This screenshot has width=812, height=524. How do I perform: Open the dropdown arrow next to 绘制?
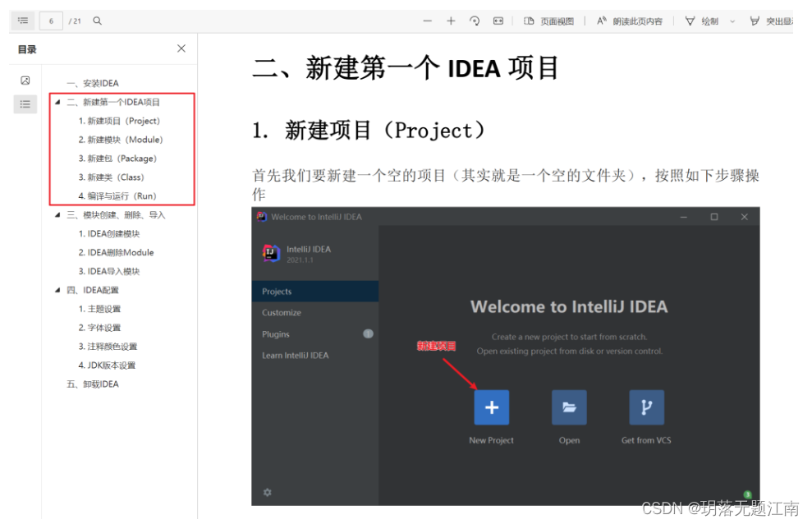[x=732, y=21]
